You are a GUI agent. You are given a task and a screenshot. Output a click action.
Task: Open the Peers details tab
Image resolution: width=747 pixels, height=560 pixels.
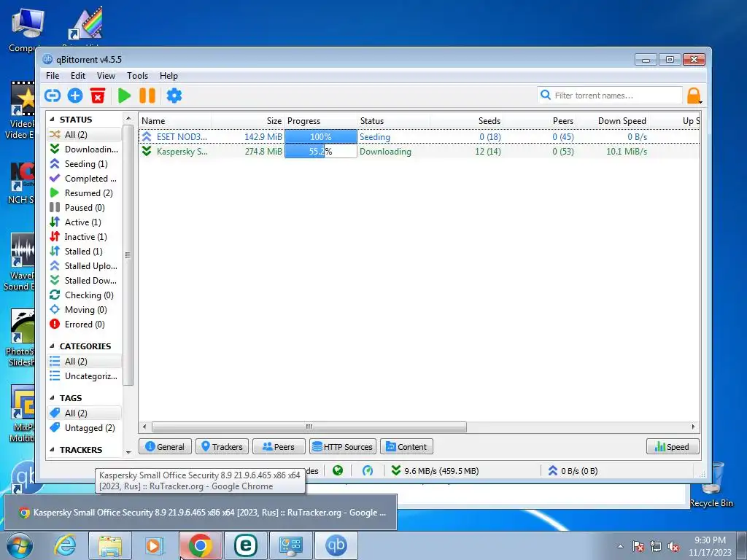pos(279,447)
